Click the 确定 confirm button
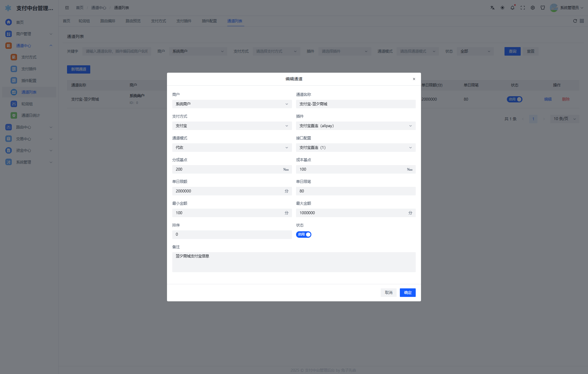 point(407,292)
